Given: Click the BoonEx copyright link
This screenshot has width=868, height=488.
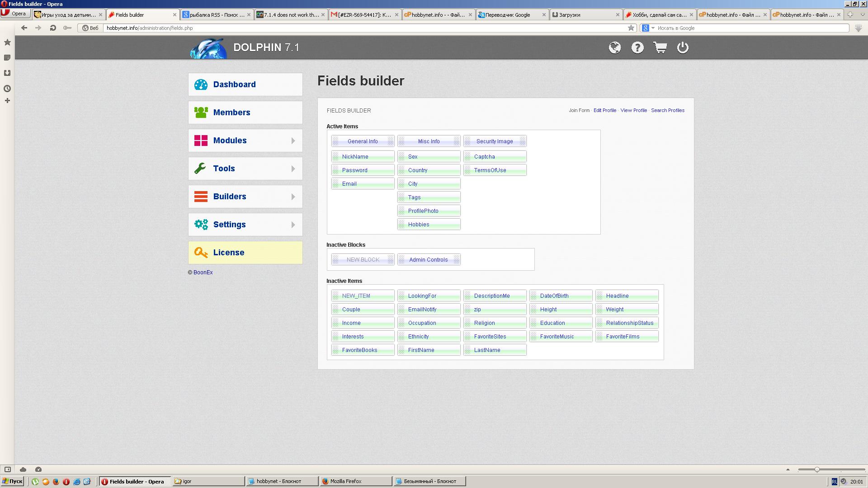Looking at the screenshot, I should point(203,272).
